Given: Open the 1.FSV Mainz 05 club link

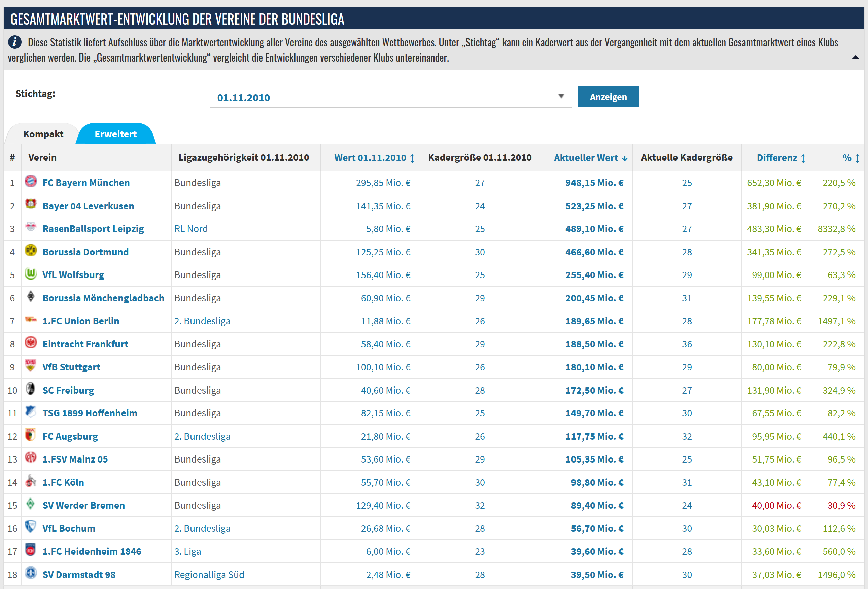Looking at the screenshot, I should click(x=75, y=459).
